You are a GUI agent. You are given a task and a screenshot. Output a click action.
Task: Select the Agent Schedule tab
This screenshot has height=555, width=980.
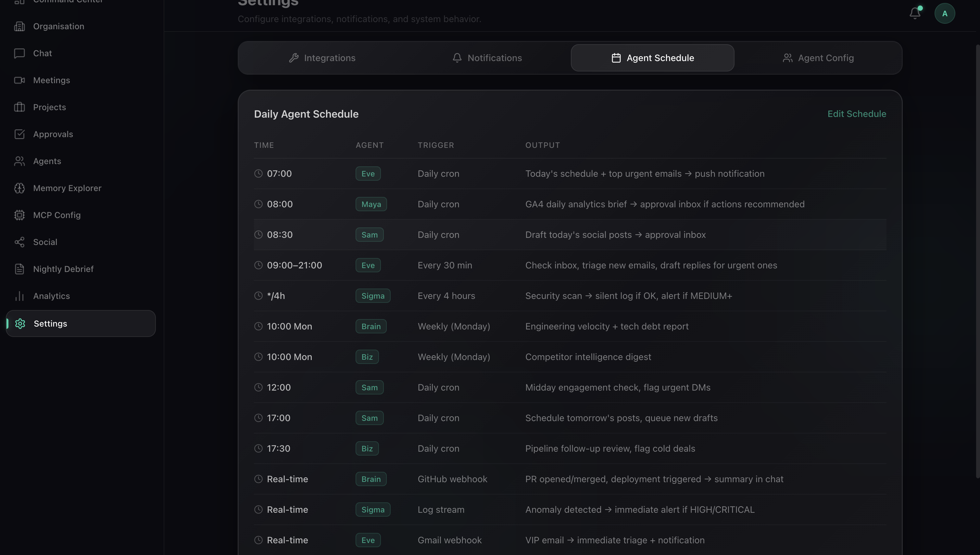(x=652, y=58)
